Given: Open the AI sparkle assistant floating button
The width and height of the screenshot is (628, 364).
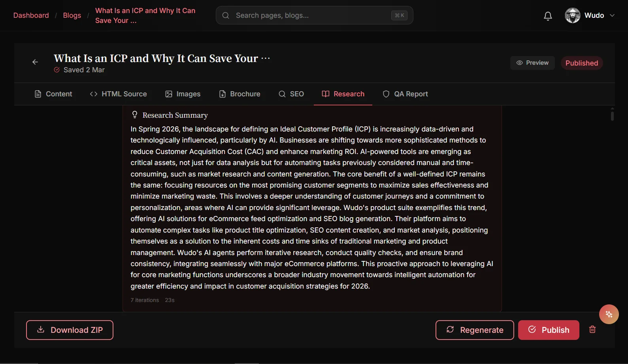Looking at the screenshot, I should pos(609,314).
